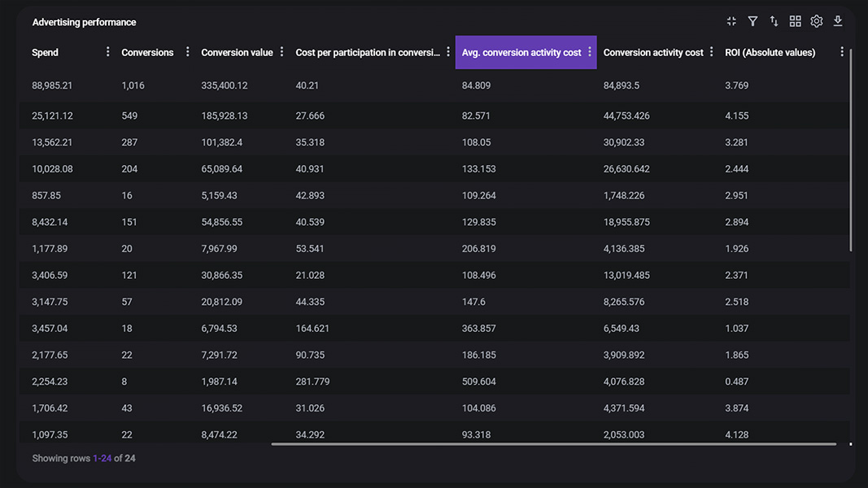Click the 1-24 rows link
The width and height of the screenshot is (868, 488).
101,458
